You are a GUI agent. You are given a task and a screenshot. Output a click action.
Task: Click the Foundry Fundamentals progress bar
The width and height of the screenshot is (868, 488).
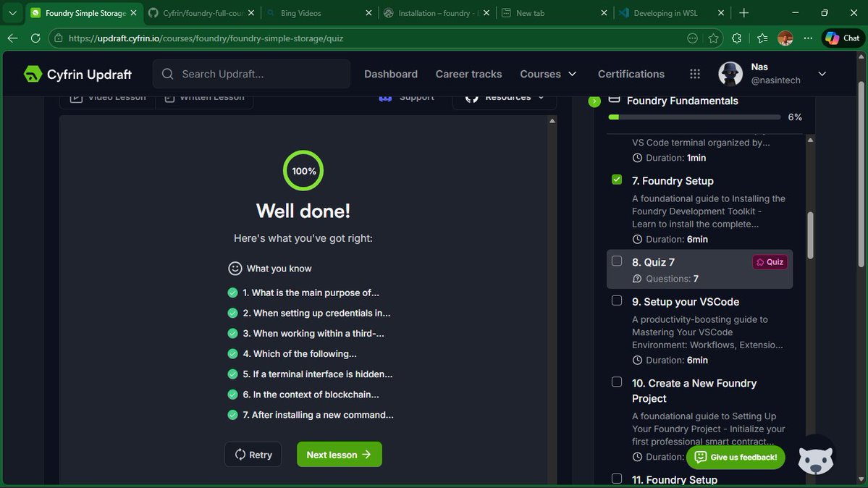coord(695,117)
